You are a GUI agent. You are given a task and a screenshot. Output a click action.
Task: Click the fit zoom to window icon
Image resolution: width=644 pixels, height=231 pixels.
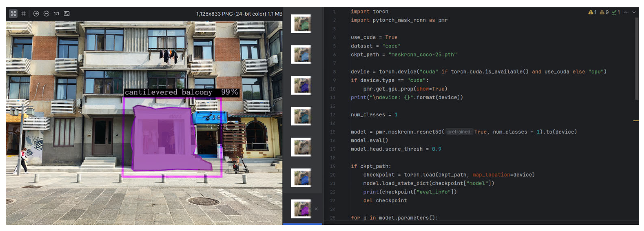pos(67,13)
